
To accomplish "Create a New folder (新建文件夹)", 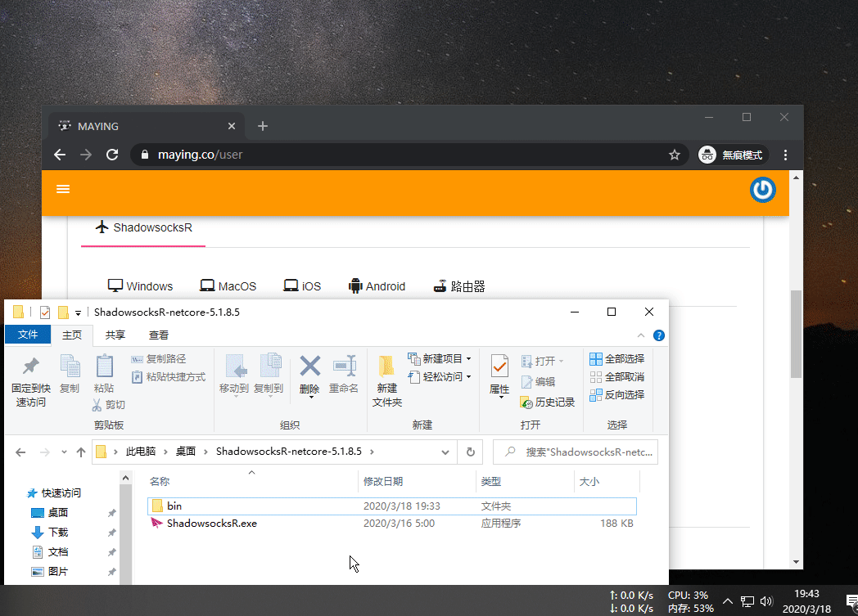I will pyautogui.click(x=387, y=381).
